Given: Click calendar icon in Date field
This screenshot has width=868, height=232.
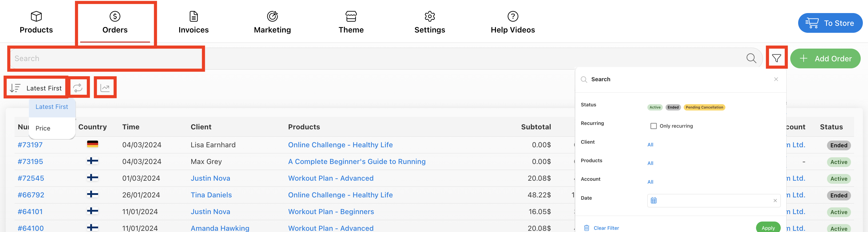Looking at the screenshot, I should [653, 200].
